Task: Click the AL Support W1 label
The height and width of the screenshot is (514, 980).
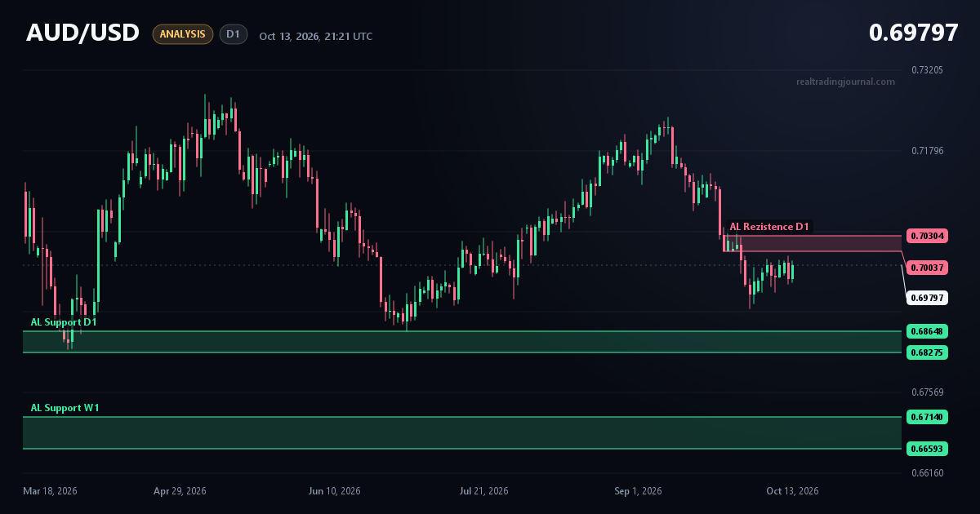Action: coord(65,408)
